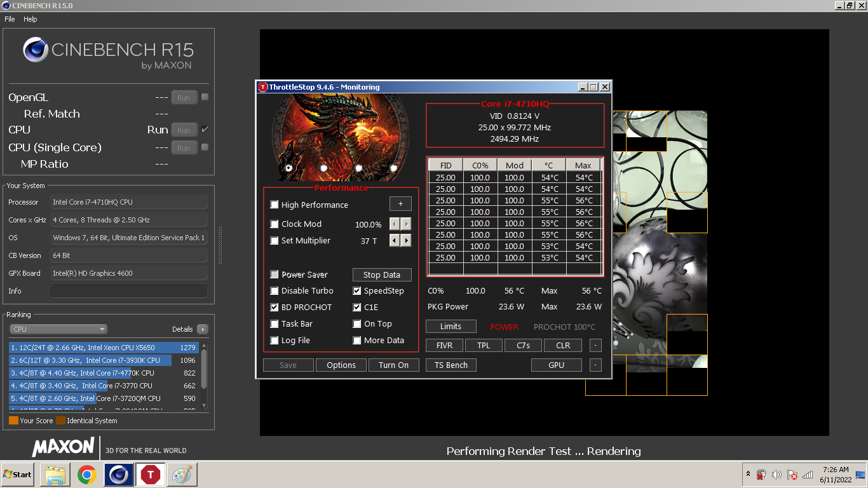Select Xeon X5650 ranking entry

104,348
